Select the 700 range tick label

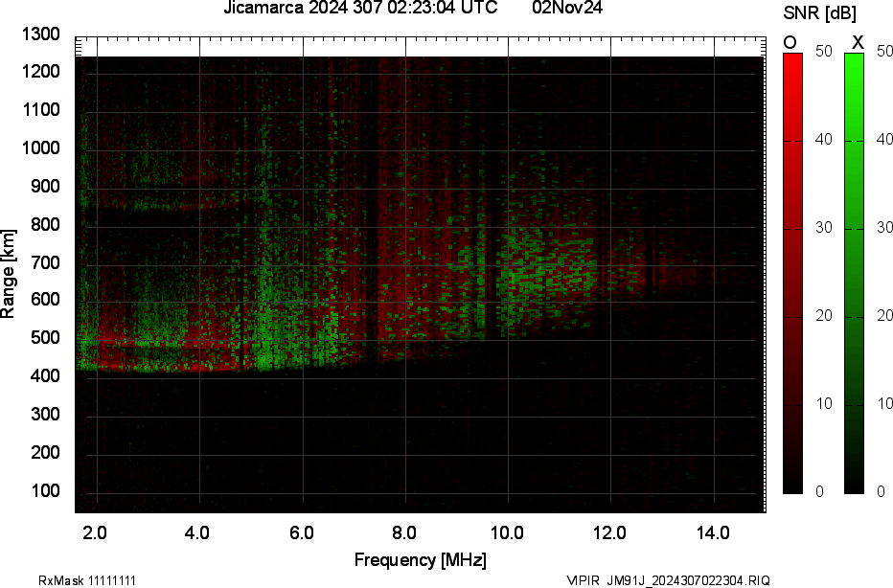tap(45, 262)
